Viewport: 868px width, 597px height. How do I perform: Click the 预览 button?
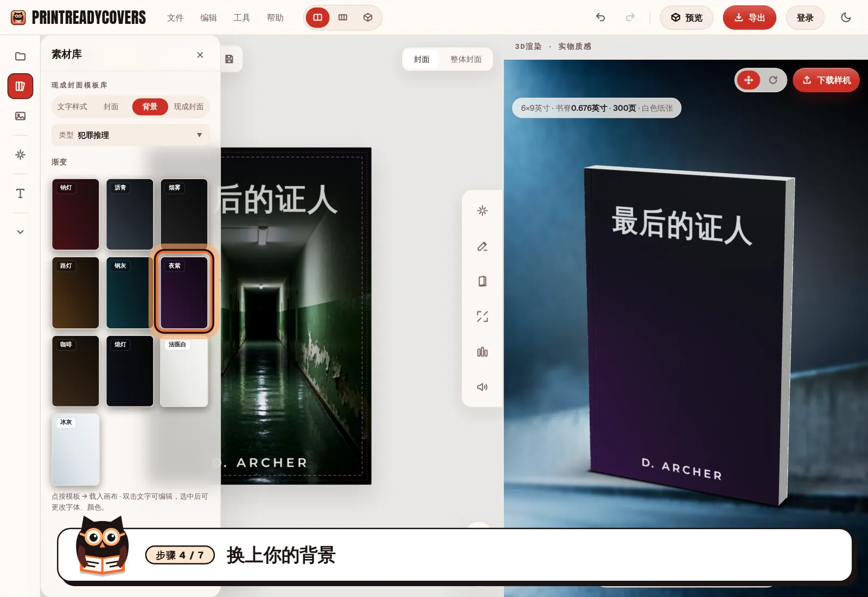(686, 18)
